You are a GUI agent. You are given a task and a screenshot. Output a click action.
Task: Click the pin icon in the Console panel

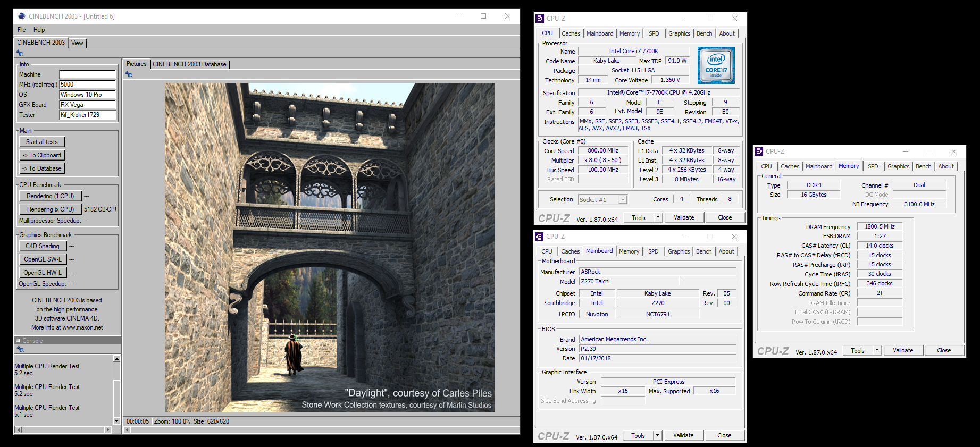click(x=20, y=349)
